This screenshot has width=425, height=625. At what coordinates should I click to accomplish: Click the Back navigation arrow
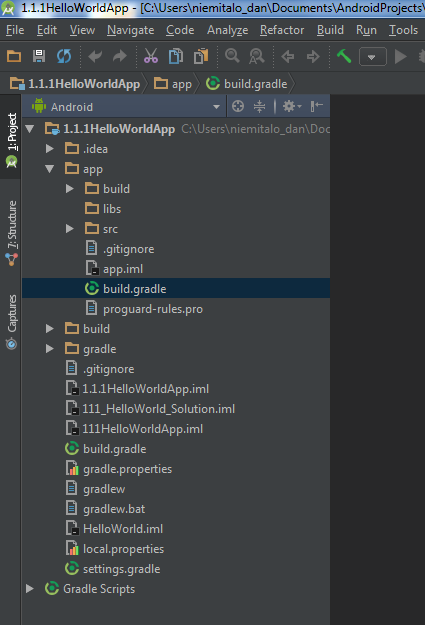pos(288,57)
